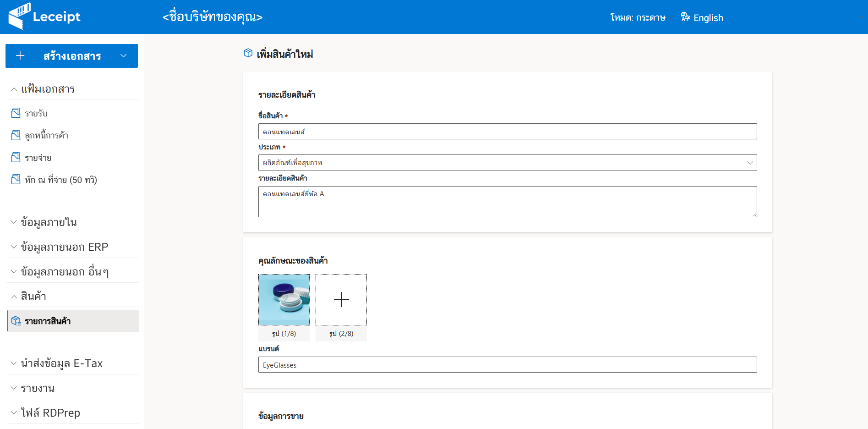Click the Leceipt logo icon

pyautogui.click(x=19, y=16)
